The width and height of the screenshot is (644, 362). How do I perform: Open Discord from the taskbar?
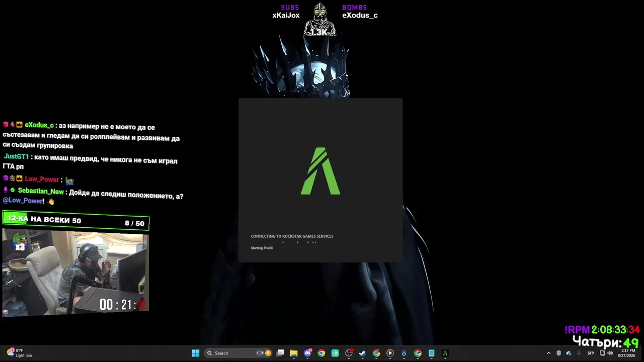click(308, 353)
